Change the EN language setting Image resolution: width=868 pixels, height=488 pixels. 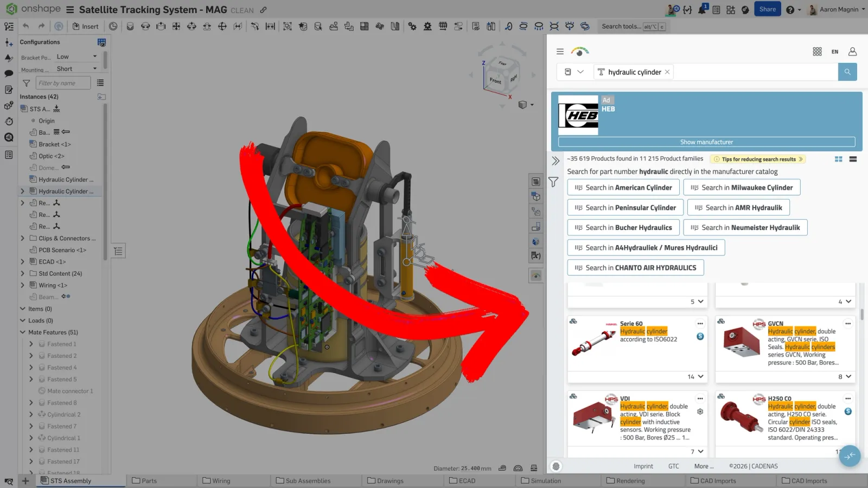coord(835,52)
